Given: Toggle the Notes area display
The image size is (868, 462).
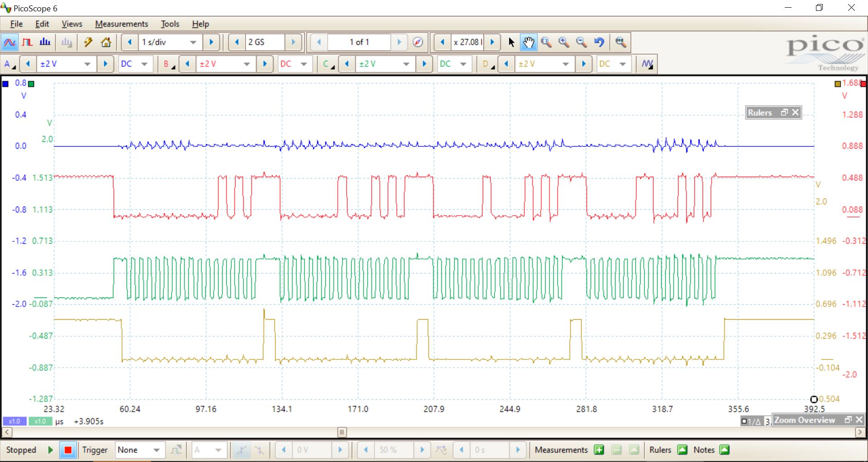Looking at the screenshot, I should pos(725,450).
